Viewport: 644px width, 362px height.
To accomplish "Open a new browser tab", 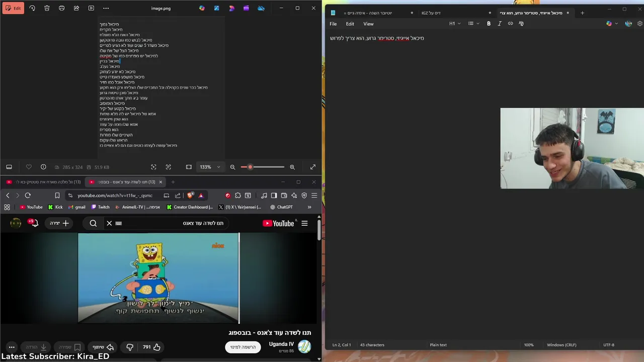I will click(x=173, y=182).
